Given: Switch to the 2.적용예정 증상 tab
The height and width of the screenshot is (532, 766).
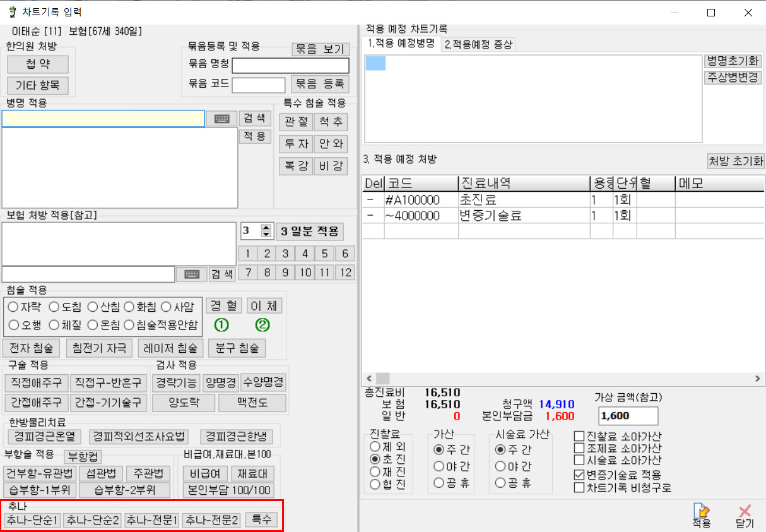Looking at the screenshot, I should pos(478,44).
